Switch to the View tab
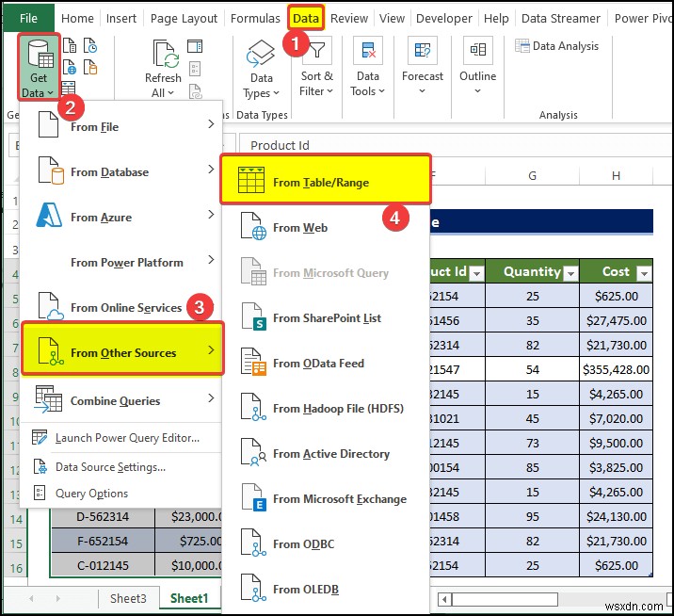 point(392,18)
